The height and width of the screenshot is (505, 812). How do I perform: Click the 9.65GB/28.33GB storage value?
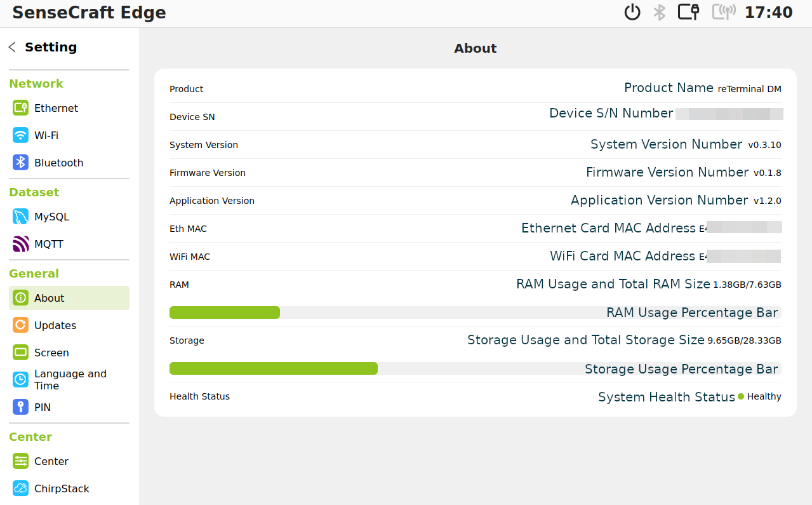click(745, 340)
